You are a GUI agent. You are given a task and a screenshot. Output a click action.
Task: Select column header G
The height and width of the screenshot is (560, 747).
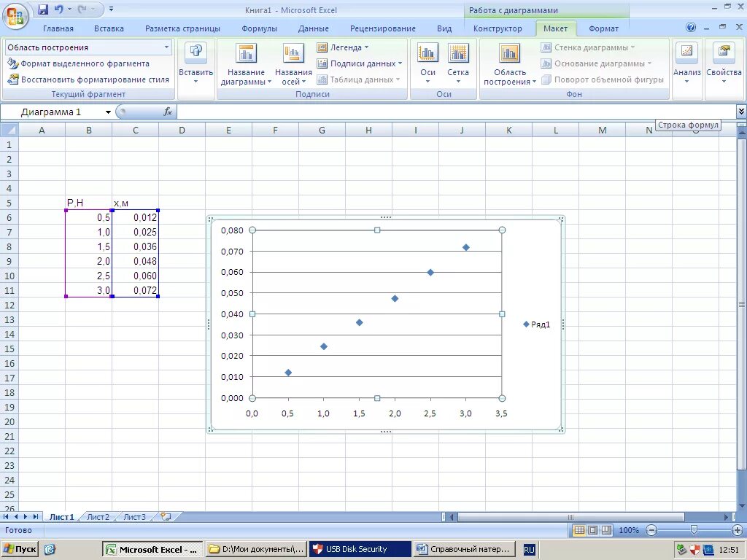[x=322, y=130]
